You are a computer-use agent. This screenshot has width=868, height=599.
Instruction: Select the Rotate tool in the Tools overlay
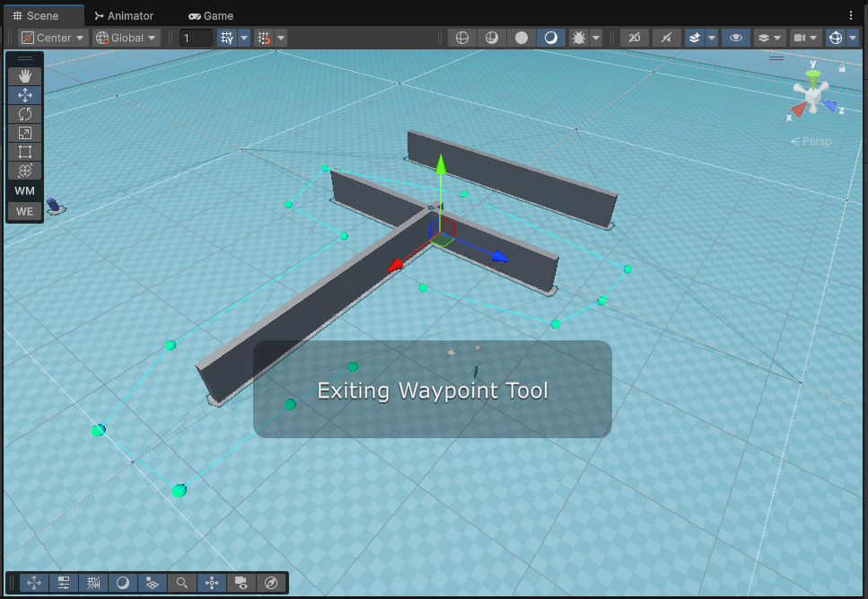pyautogui.click(x=24, y=113)
